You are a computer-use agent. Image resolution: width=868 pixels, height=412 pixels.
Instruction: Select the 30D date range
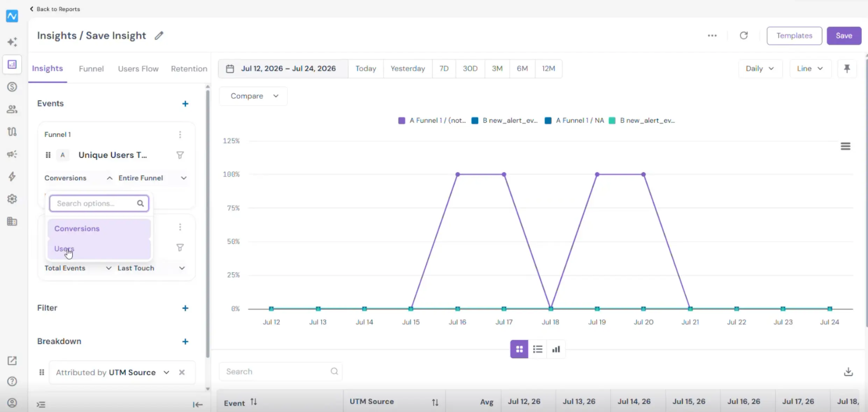[470, 69]
